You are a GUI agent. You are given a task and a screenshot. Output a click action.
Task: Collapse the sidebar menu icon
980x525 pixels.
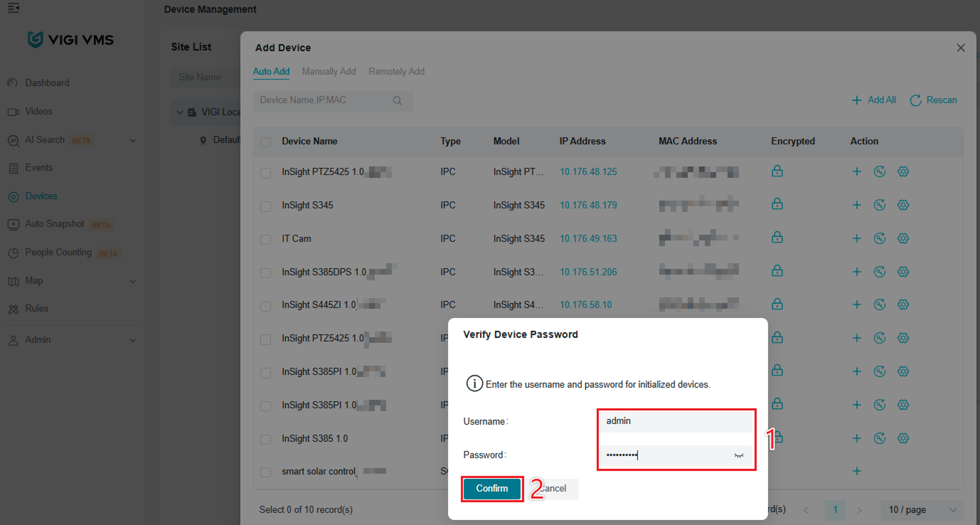(13, 8)
